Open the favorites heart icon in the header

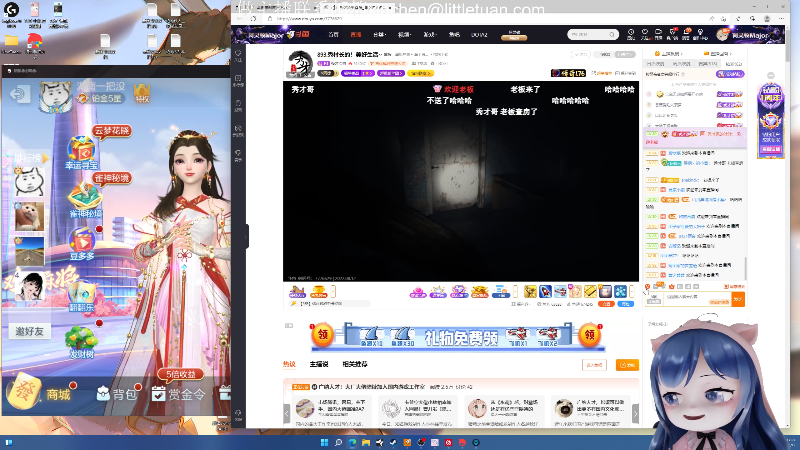coord(644,34)
